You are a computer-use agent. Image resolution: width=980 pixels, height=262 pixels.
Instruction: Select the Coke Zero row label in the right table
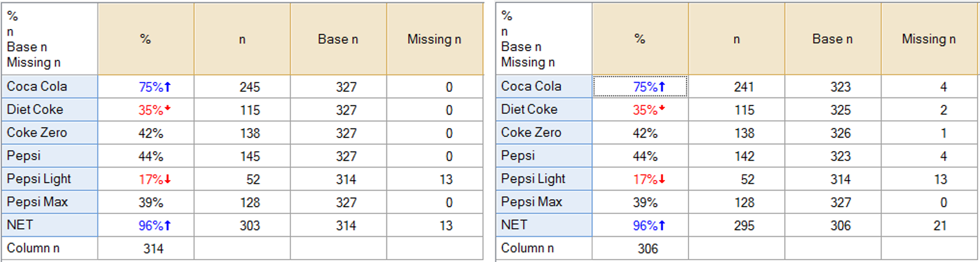531,133
